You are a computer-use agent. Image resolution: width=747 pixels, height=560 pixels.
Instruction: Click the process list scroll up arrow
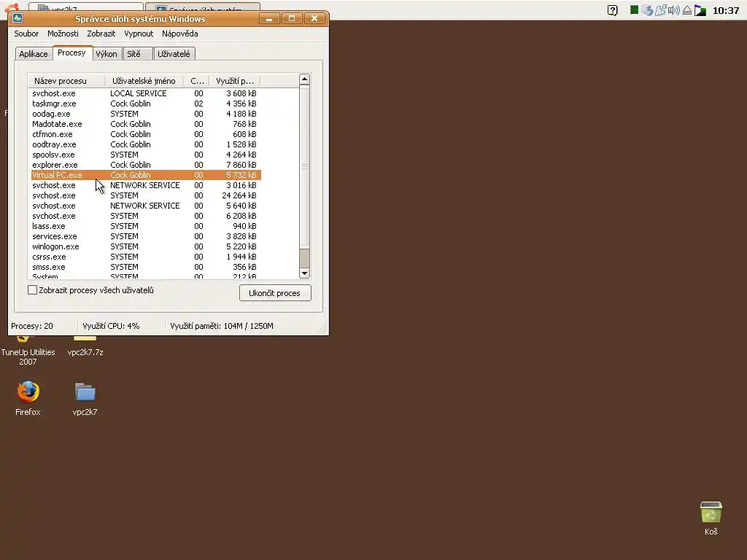304,79
